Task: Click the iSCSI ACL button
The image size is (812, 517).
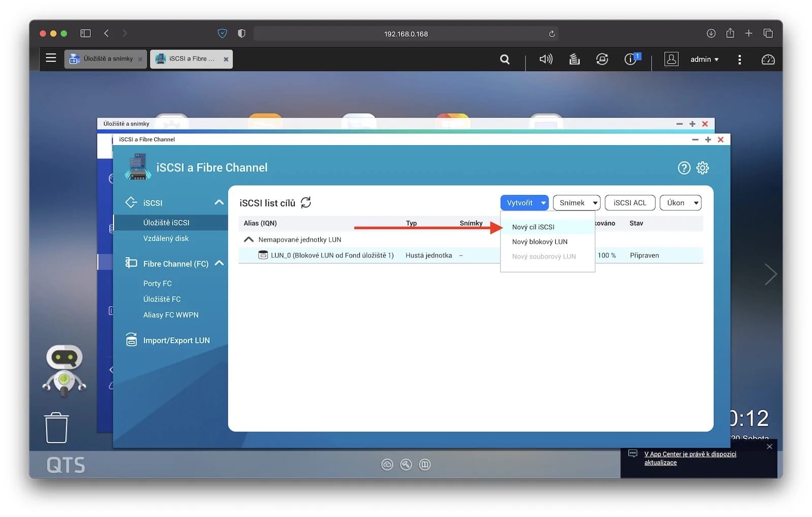Action: pos(630,203)
